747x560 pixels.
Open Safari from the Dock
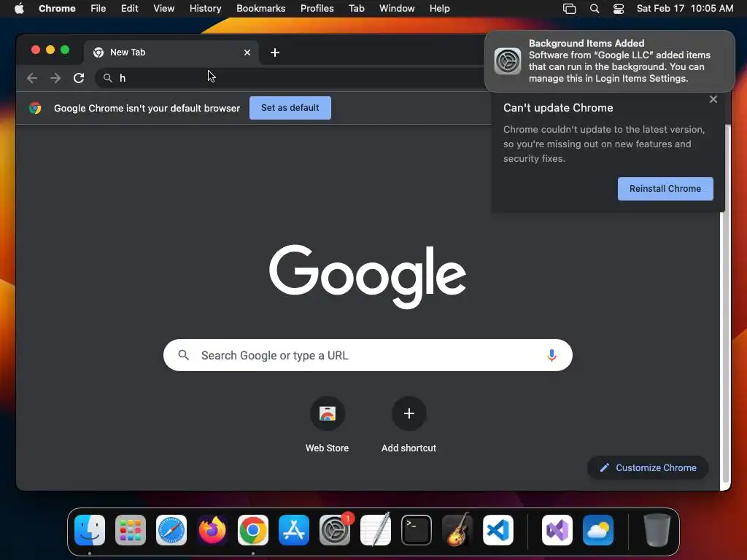[x=171, y=530]
